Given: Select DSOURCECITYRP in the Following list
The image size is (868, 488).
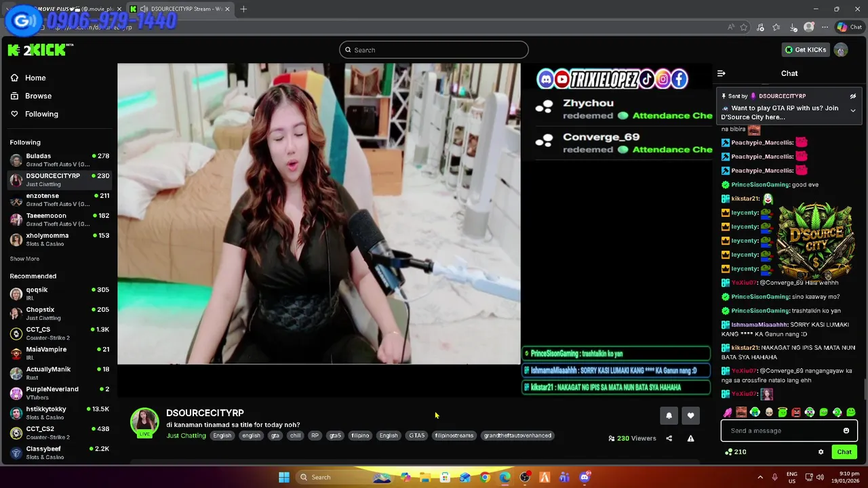Looking at the screenshot, I should tap(60, 180).
